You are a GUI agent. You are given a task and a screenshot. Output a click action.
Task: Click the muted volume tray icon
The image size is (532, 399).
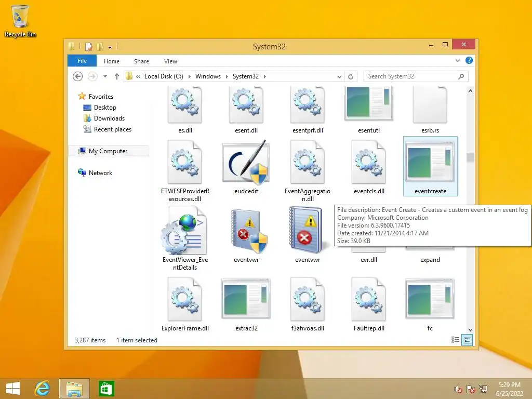point(458,390)
